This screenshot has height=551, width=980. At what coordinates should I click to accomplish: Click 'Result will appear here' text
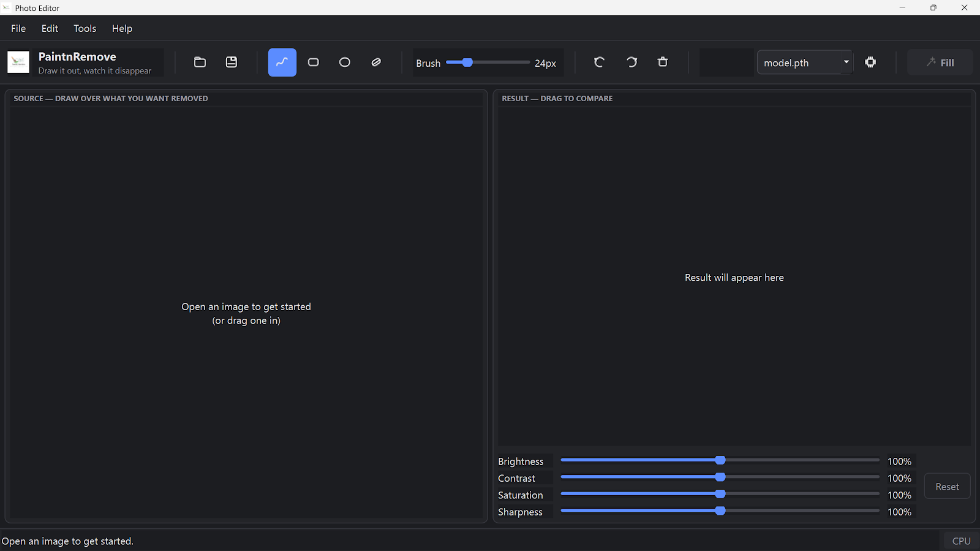tap(734, 278)
